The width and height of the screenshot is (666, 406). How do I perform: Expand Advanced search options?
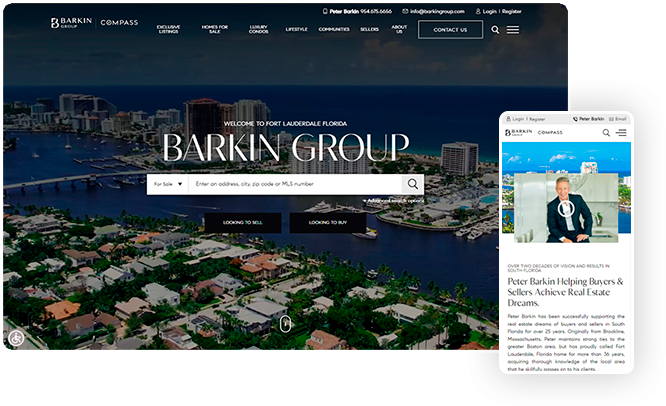coord(393,200)
